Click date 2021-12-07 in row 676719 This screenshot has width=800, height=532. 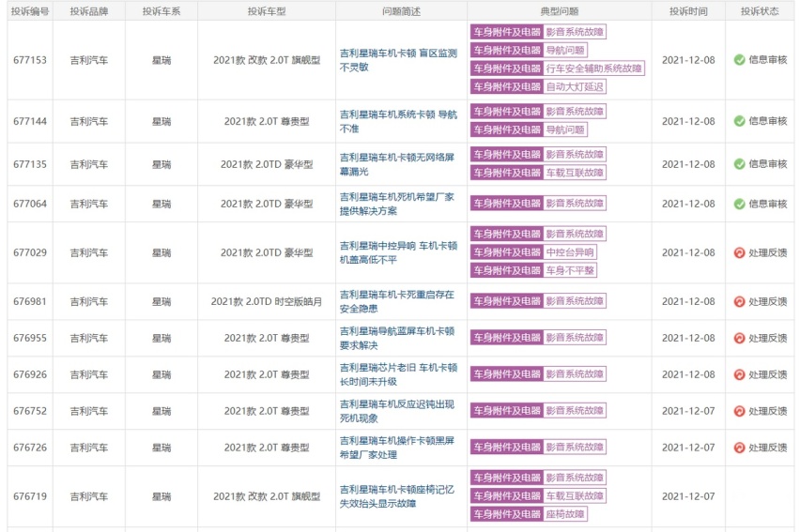(x=688, y=496)
